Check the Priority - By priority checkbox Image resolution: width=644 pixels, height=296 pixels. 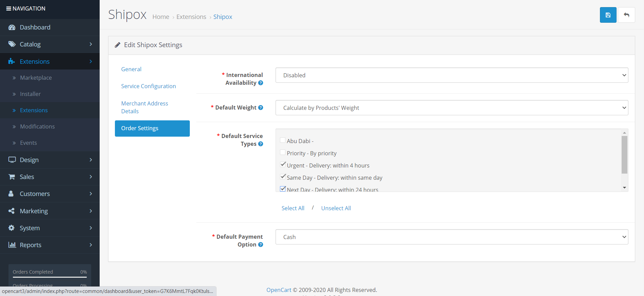point(283,153)
